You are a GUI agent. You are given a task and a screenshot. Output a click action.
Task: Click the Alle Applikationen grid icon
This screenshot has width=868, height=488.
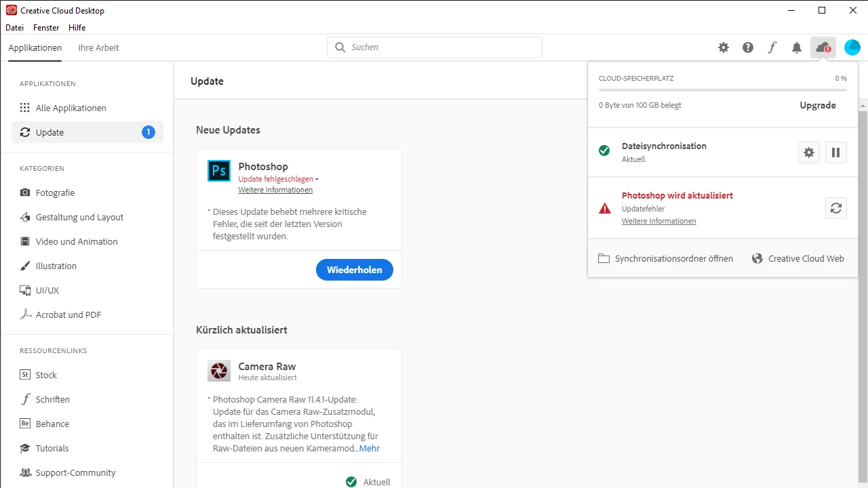click(x=25, y=108)
